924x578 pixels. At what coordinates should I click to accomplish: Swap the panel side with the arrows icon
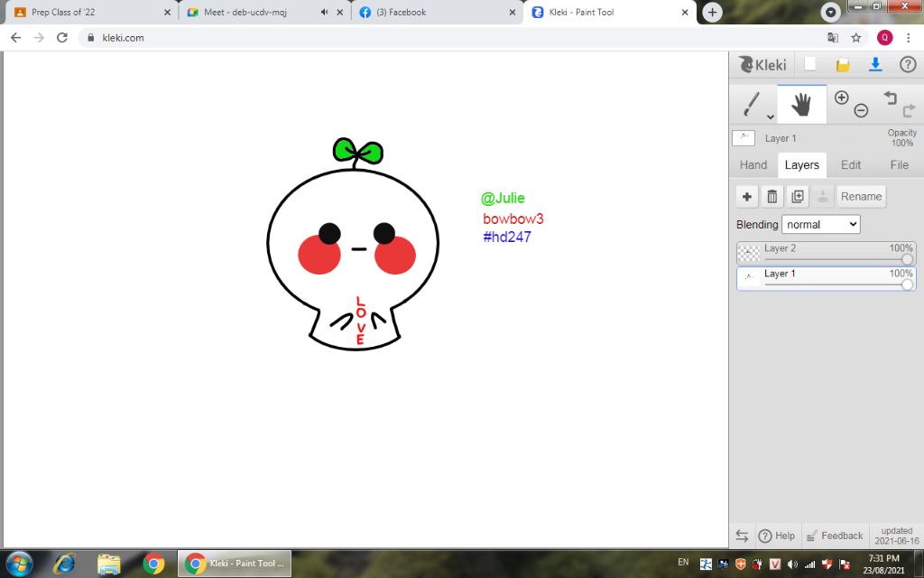(x=742, y=536)
